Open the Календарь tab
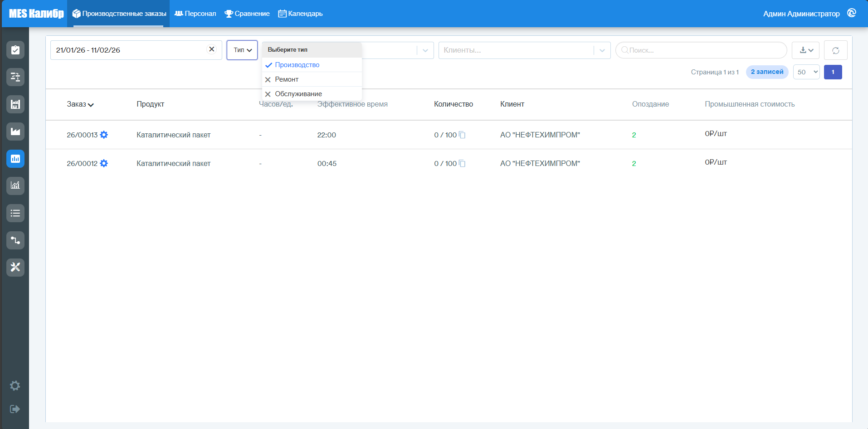 click(300, 14)
